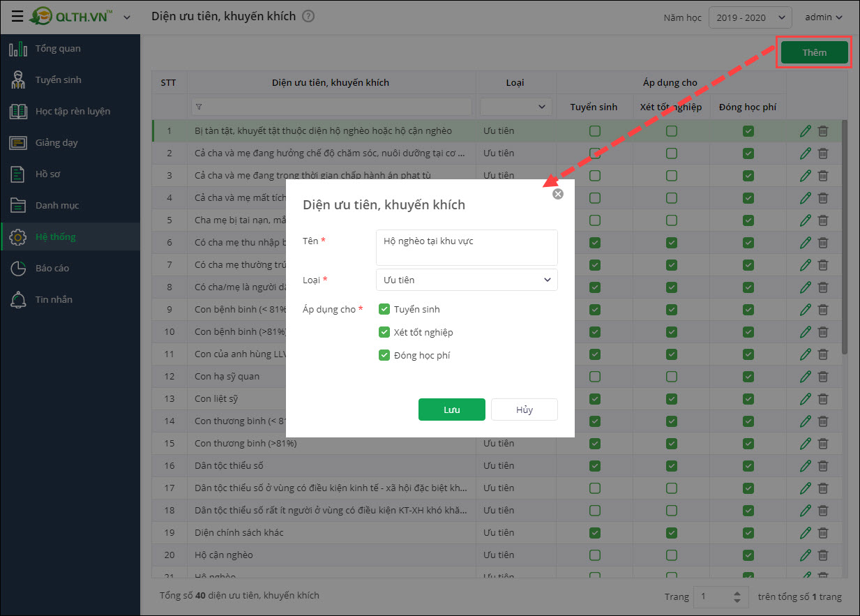Click the Danh mục folder icon
Viewport: 860px width, 616px height.
coord(18,206)
